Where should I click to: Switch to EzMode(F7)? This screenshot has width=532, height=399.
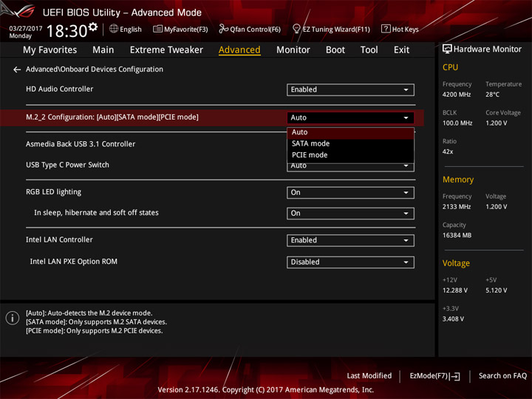pyautogui.click(x=434, y=376)
